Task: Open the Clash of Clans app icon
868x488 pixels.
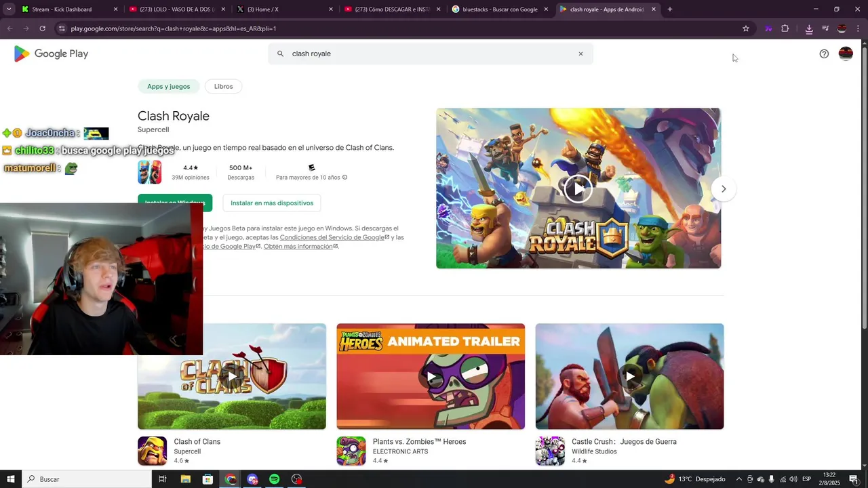Action: click(x=152, y=451)
